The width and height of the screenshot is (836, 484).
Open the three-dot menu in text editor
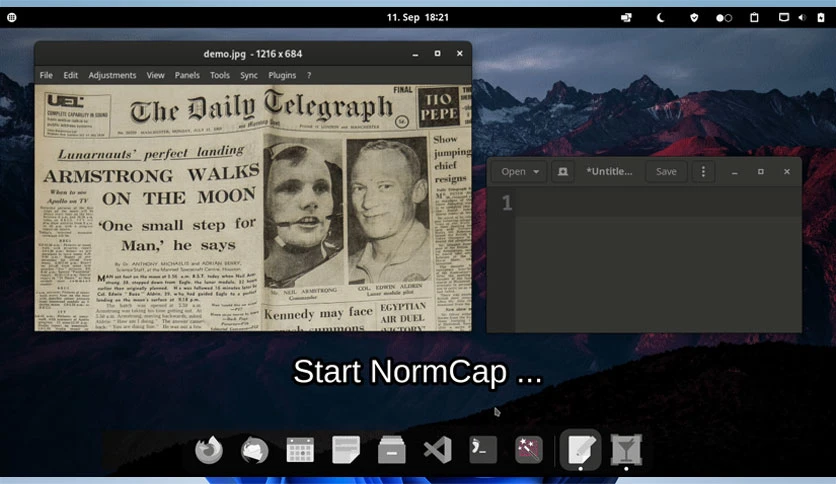tap(703, 172)
